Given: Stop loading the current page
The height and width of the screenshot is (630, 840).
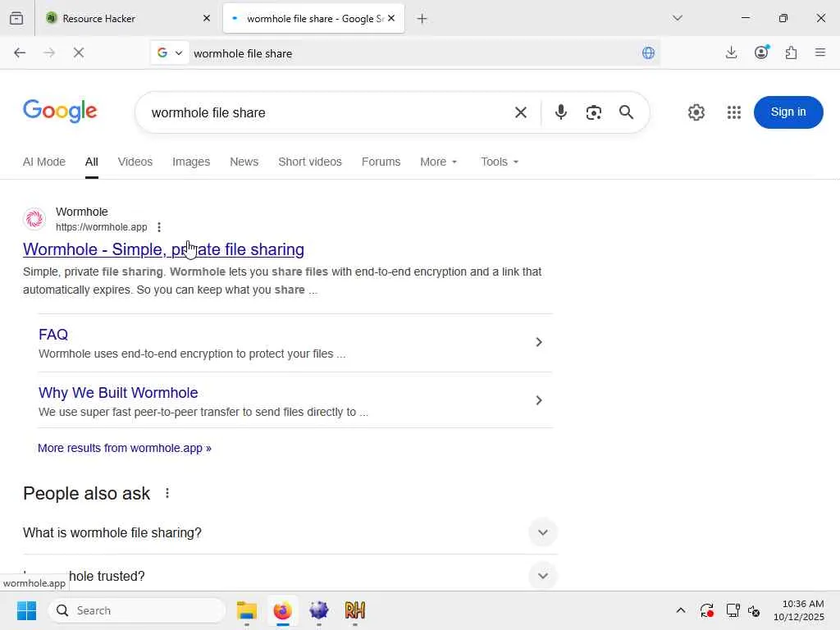Looking at the screenshot, I should (79, 52).
